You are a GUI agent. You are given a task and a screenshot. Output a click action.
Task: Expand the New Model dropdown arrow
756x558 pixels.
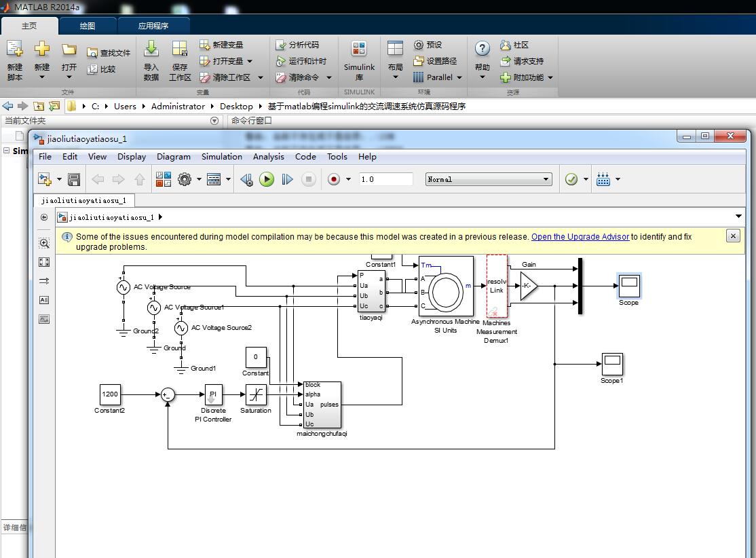pos(59,179)
